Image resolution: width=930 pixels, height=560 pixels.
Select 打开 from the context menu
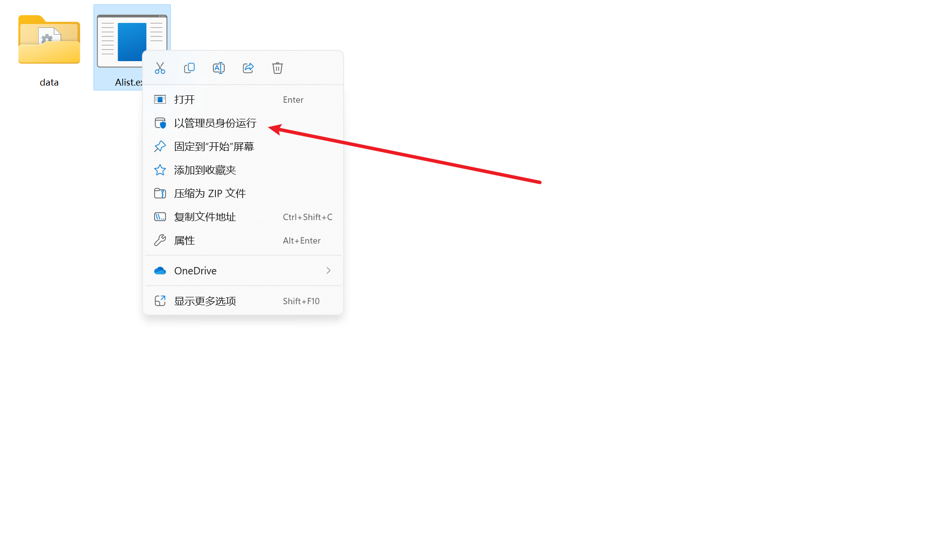(243, 100)
